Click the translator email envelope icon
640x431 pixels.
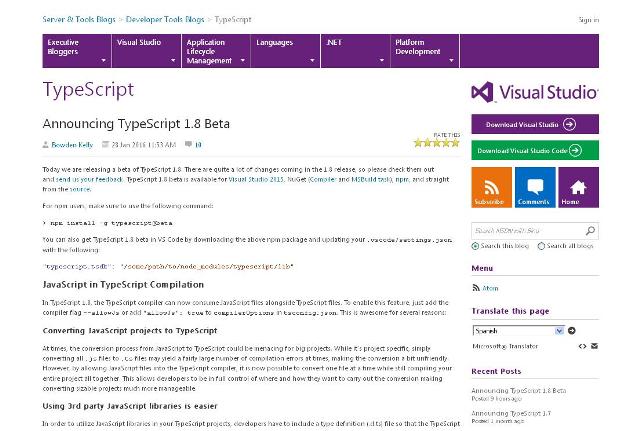click(594, 346)
